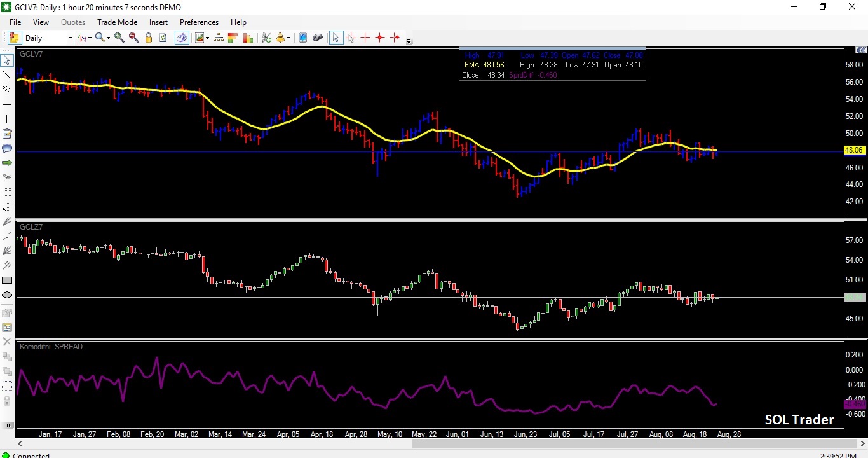This screenshot has height=458, width=868.
Task: Click the right arrow of the horizontal scrollbar
Action: click(862, 443)
